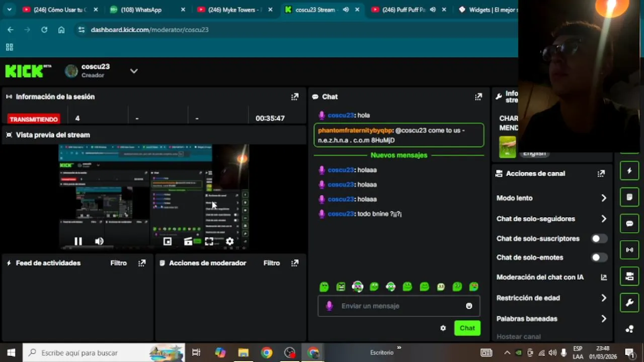Open File Explorer from taskbar
Screen dimensions: 644x362
[x=244, y=353]
